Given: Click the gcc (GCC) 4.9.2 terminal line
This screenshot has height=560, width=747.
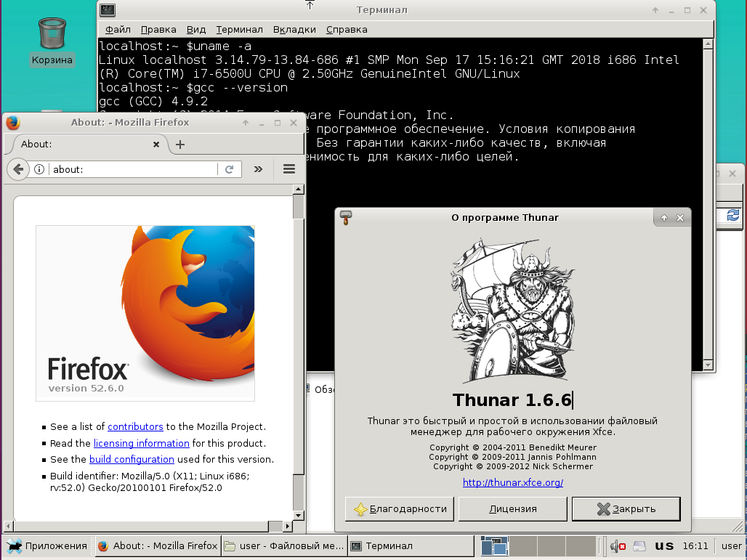Looking at the screenshot, I should click(x=153, y=102).
